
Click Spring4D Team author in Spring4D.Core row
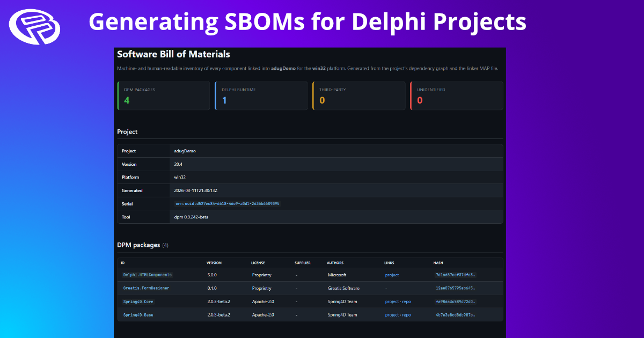pos(342,302)
